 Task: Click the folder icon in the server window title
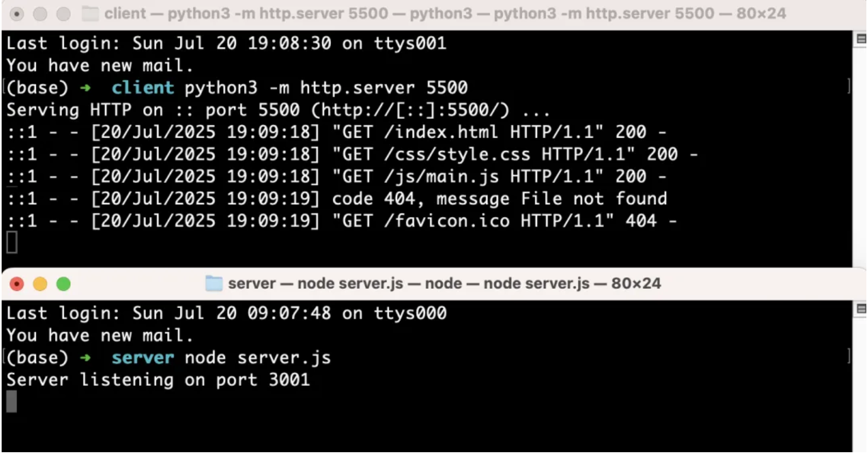tap(214, 283)
